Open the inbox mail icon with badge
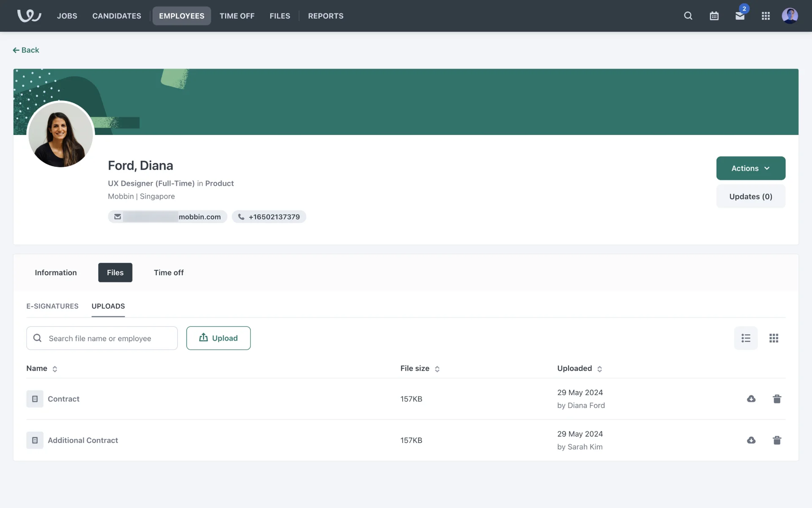Viewport: 812px width, 508px height. click(740, 16)
